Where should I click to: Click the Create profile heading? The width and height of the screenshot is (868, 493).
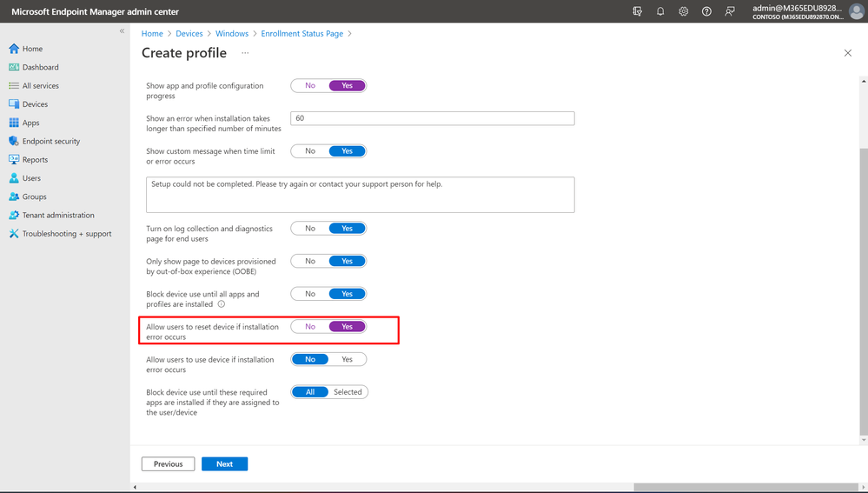[x=184, y=53]
